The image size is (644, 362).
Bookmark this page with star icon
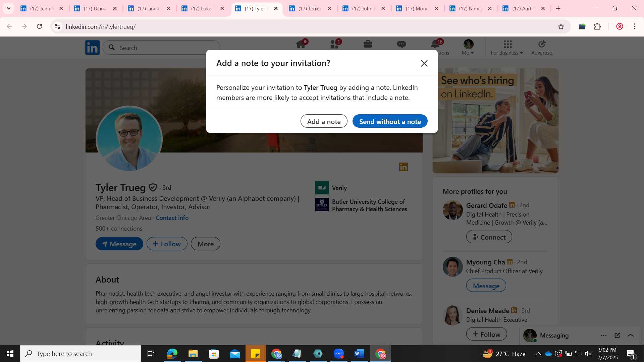click(561, 26)
